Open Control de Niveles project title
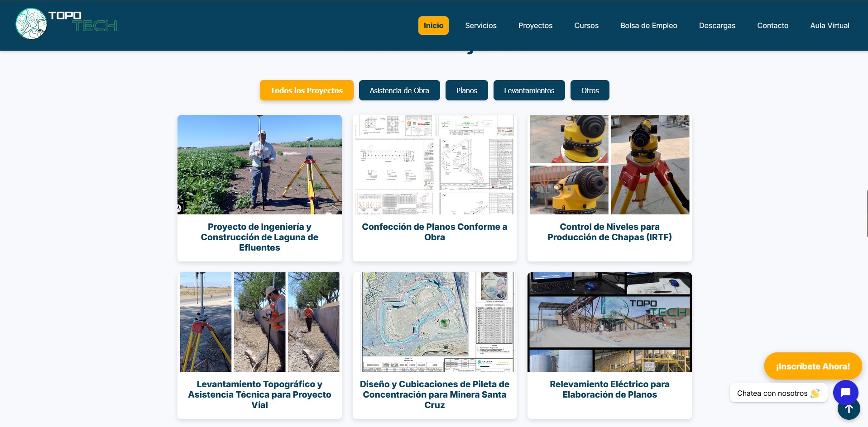Image resolution: width=868 pixels, height=427 pixels. tap(609, 232)
